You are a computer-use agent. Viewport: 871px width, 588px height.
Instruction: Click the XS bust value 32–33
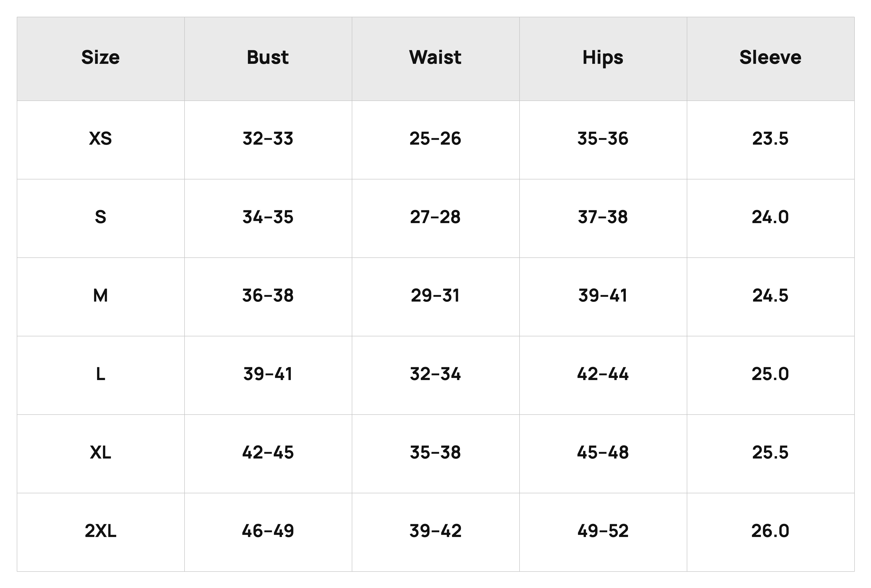point(267,139)
